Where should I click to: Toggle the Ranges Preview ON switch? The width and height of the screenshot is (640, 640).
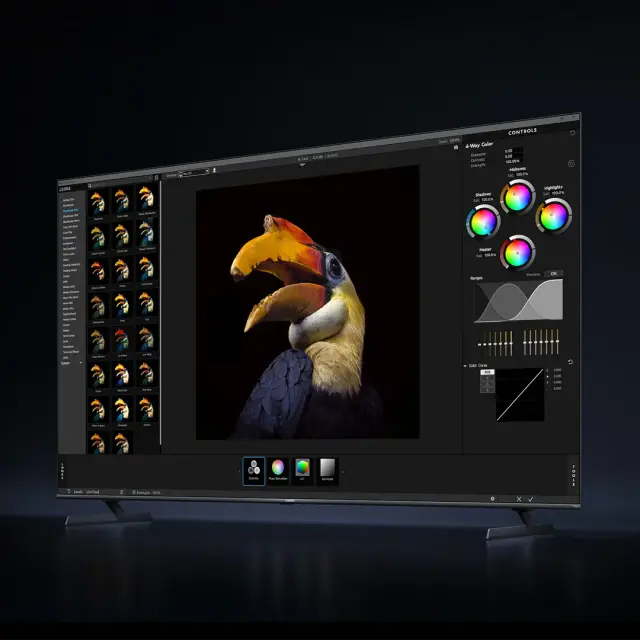552,273
